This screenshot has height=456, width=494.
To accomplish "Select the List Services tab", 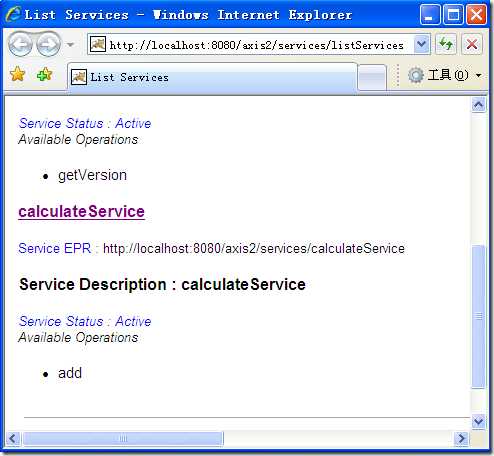I will coord(212,77).
